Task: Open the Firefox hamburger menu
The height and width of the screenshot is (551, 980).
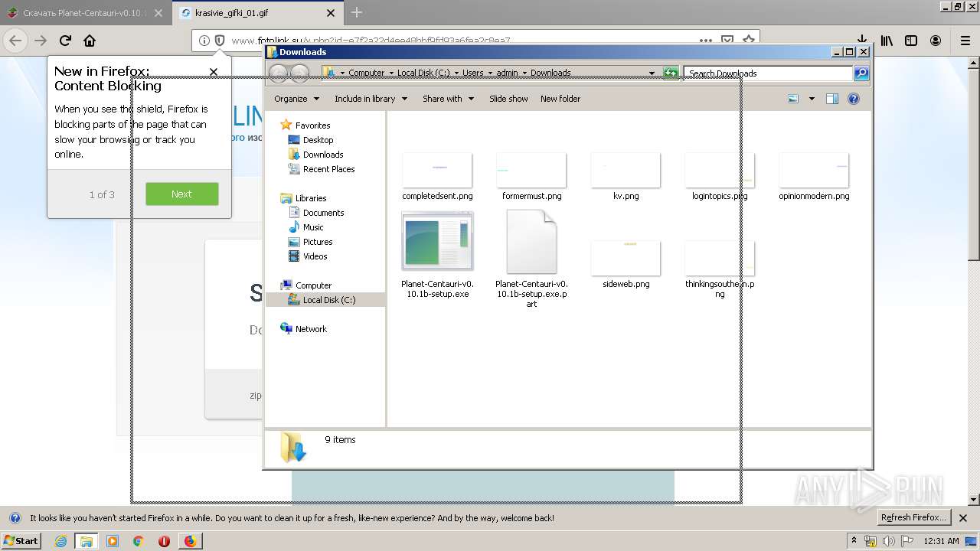Action: pos(965,41)
